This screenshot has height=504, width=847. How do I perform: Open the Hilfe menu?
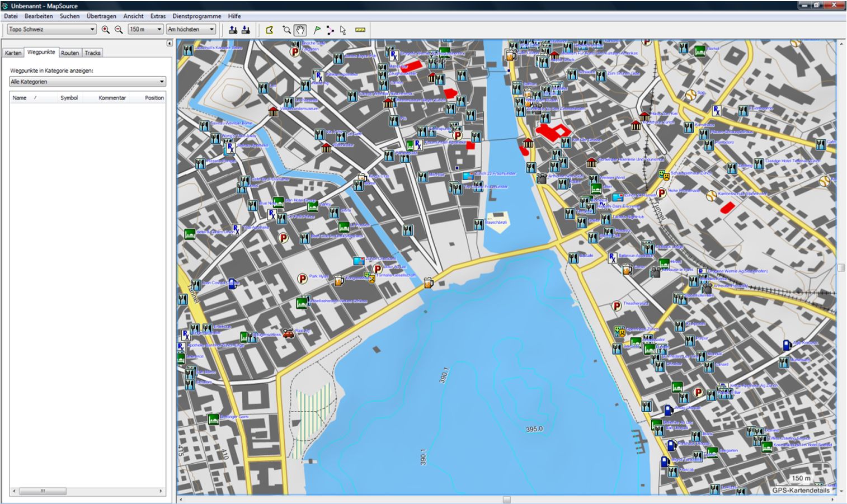click(x=234, y=16)
